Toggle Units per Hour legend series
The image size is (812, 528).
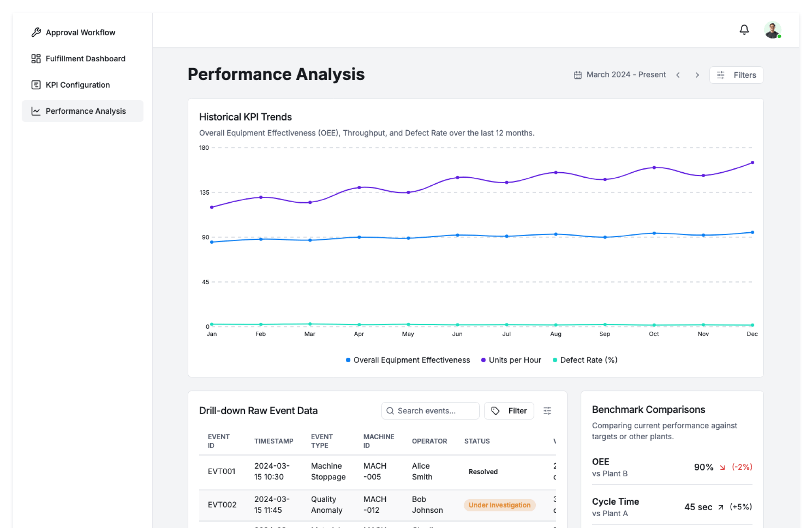[511, 360]
